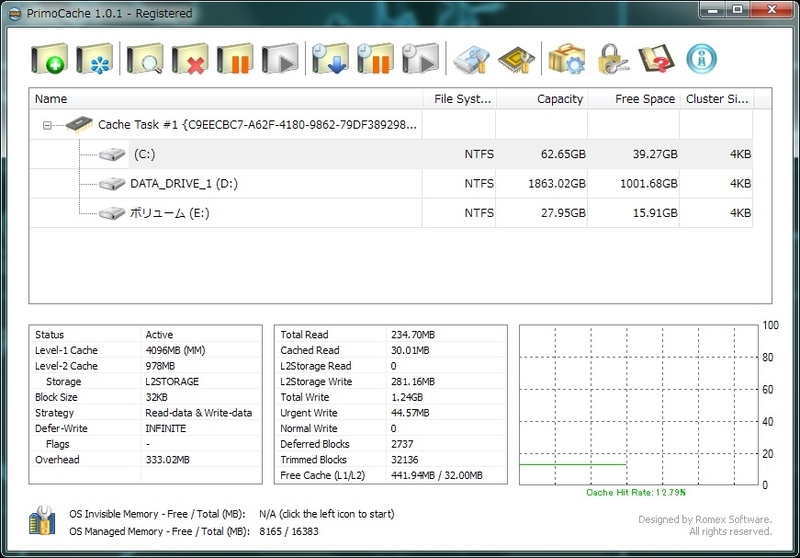Open the cache task magnifier (view) icon
This screenshot has height=558, width=800.
coord(145,59)
